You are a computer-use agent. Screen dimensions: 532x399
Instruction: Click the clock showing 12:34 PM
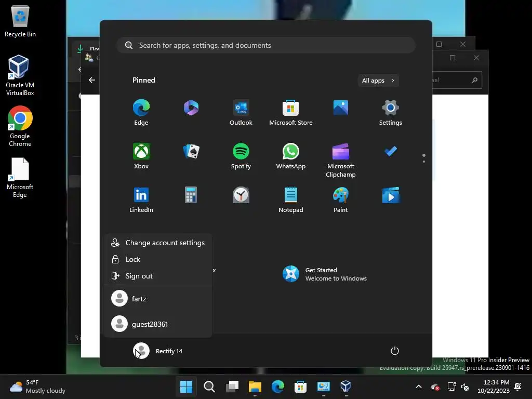coord(494,387)
